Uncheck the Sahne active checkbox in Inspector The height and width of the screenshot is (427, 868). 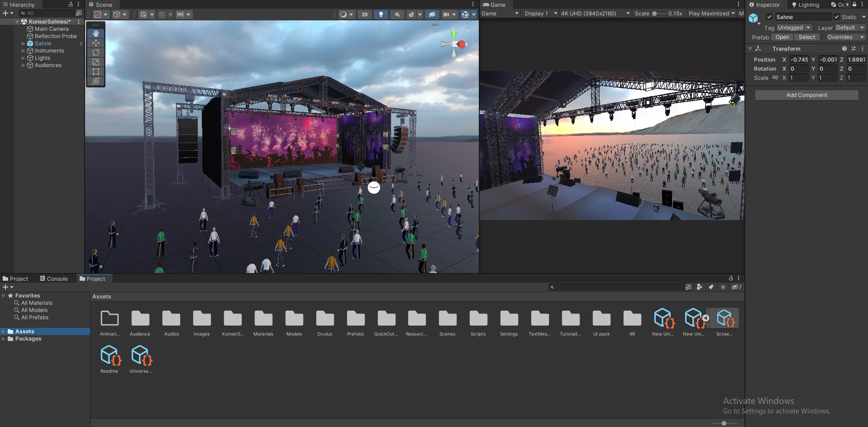coord(769,17)
